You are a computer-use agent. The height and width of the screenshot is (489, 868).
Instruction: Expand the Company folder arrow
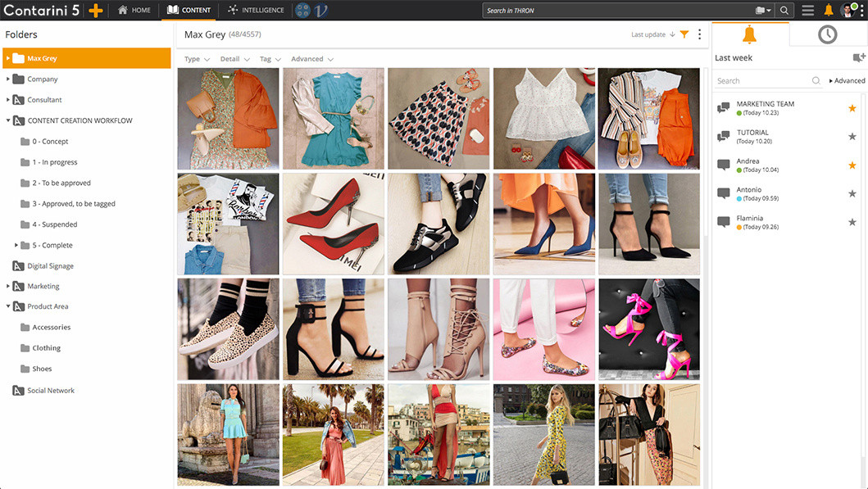7,79
